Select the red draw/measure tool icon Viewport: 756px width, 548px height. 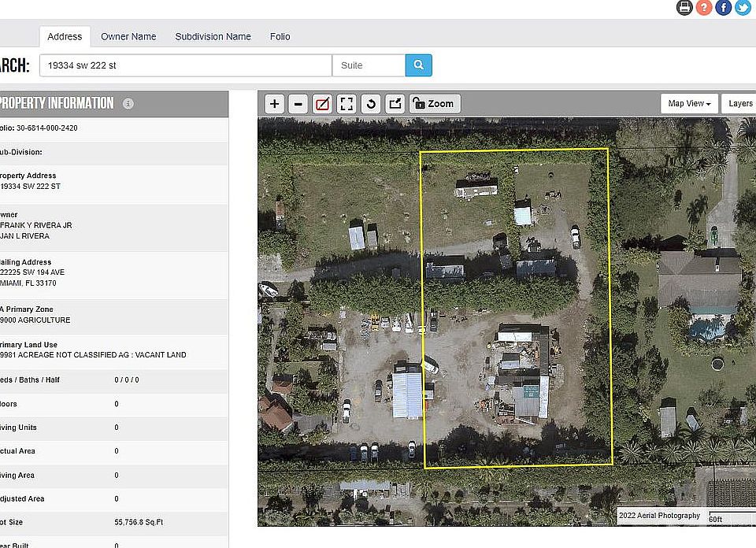click(322, 104)
